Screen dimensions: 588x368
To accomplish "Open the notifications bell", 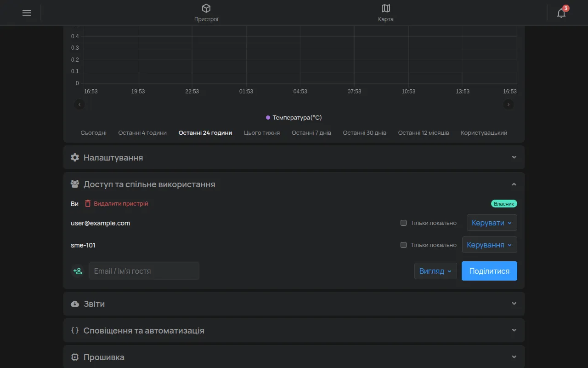I will (x=561, y=13).
